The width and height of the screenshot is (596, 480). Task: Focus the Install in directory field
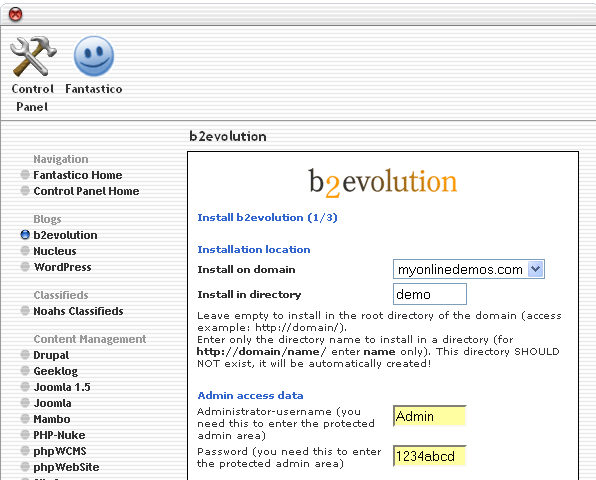[x=430, y=294]
